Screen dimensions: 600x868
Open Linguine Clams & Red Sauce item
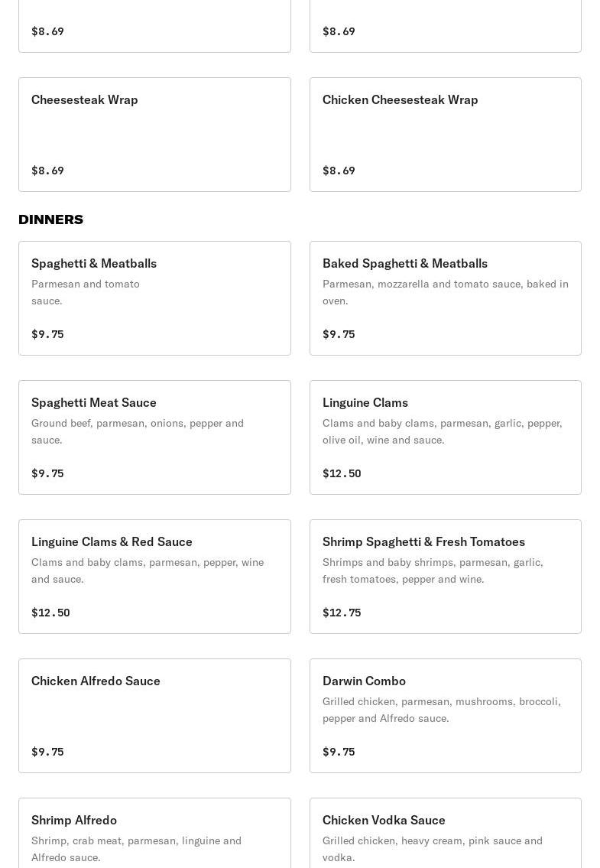(154, 576)
